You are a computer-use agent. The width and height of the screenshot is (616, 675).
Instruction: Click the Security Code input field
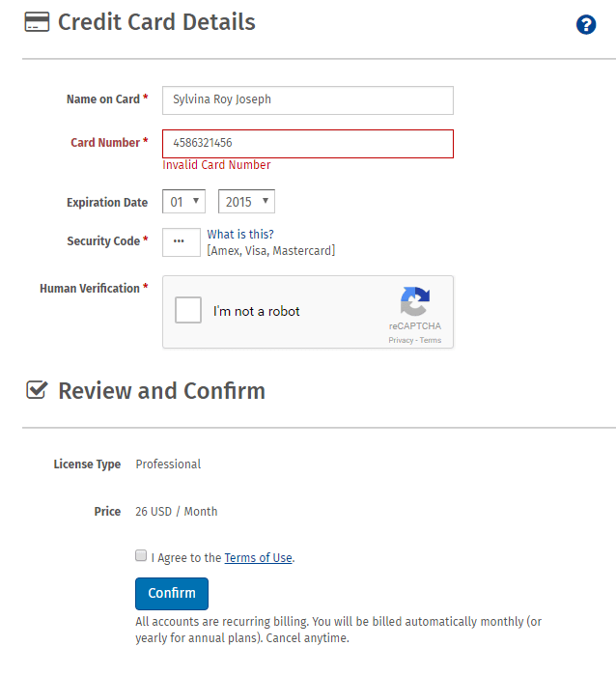[182, 242]
